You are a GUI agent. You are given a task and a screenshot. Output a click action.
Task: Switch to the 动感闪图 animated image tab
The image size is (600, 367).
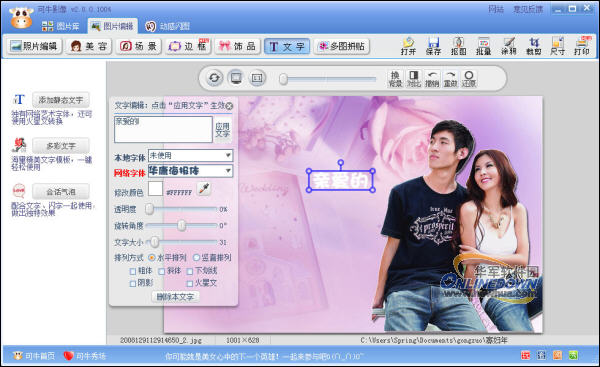[x=168, y=26]
